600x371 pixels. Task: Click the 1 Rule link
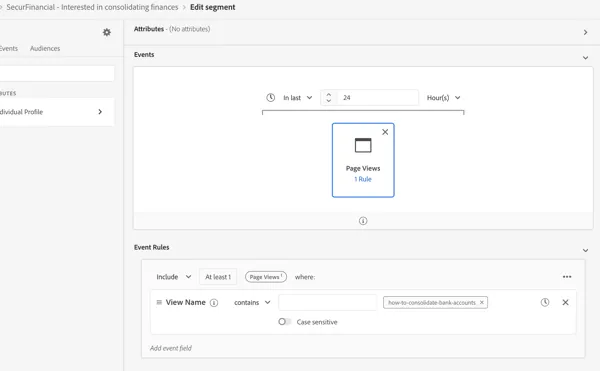363,179
